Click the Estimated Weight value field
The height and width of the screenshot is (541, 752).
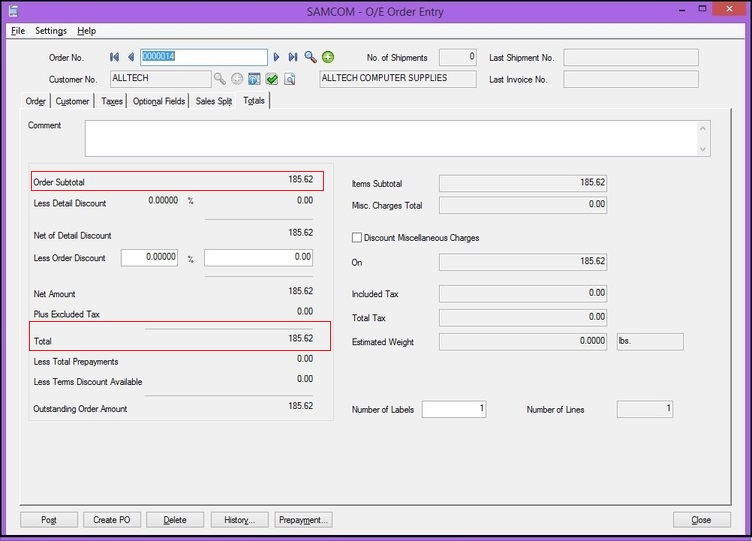point(523,341)
